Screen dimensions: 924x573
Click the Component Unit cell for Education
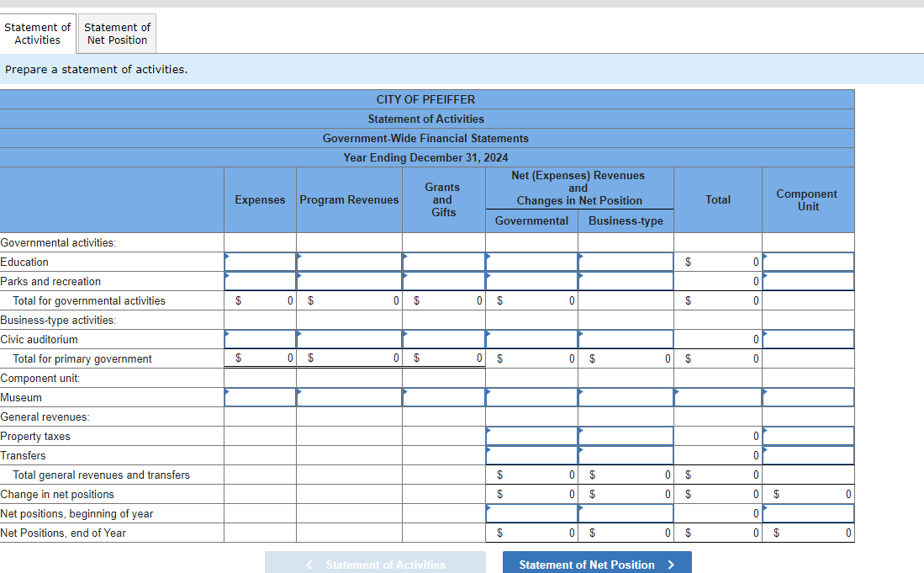coord(807,261)
